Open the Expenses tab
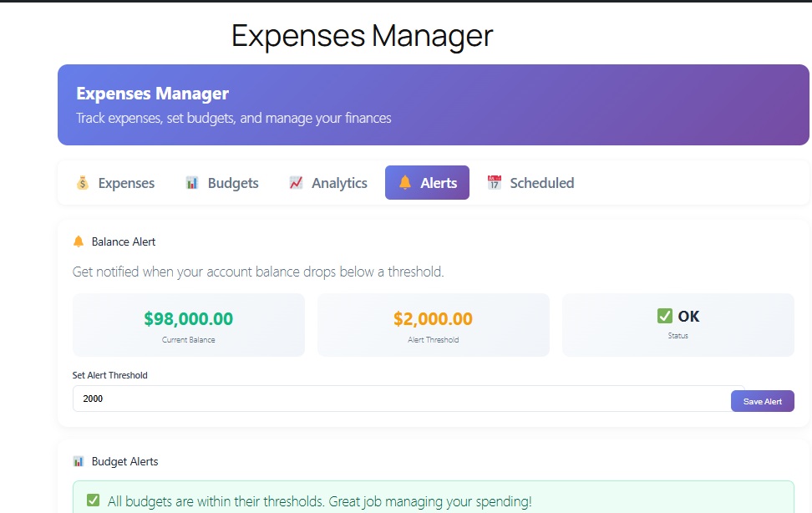The height and width of the screenshot is (513, 812). pyautogui.click(x=126, y=183)
